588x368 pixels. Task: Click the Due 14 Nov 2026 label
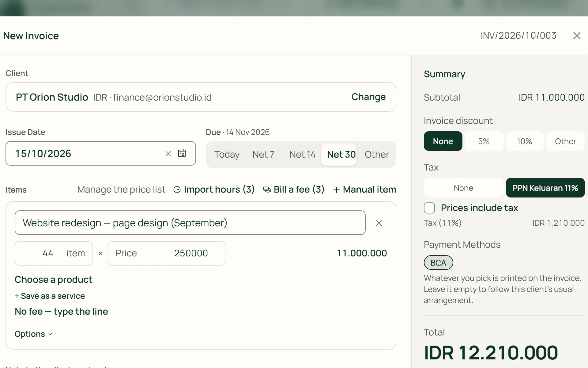[238, 132]
